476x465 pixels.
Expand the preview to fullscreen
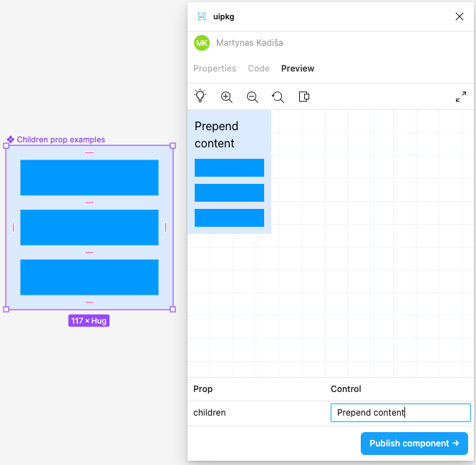460,97
